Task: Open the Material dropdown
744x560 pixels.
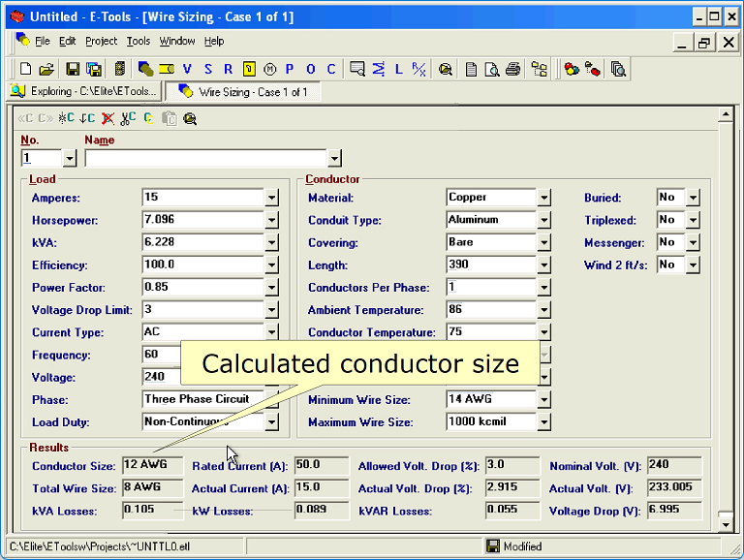Action: [544, 198]
